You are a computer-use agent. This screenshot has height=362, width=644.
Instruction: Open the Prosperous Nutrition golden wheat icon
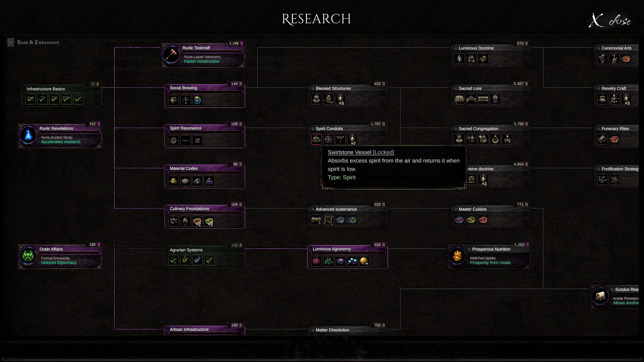click(x=457, y=256)
